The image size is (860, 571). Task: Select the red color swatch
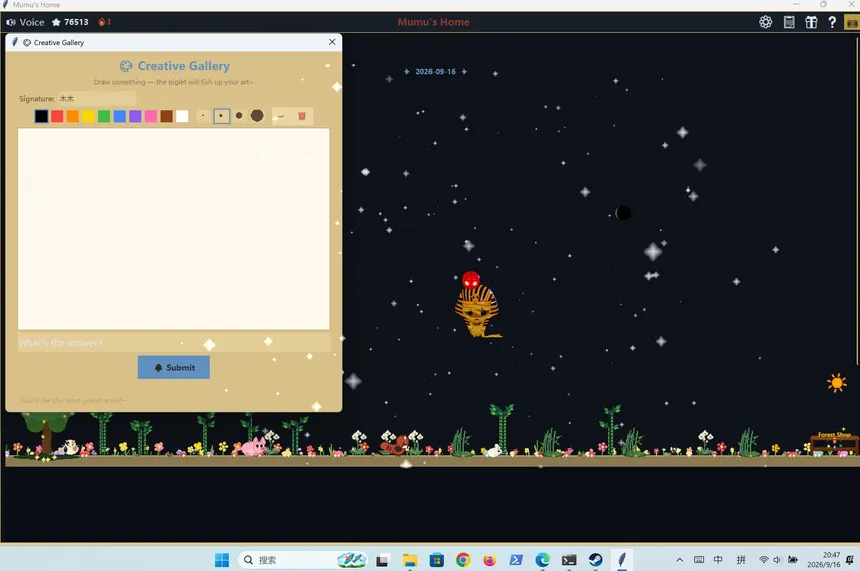(x=57, y=116)
